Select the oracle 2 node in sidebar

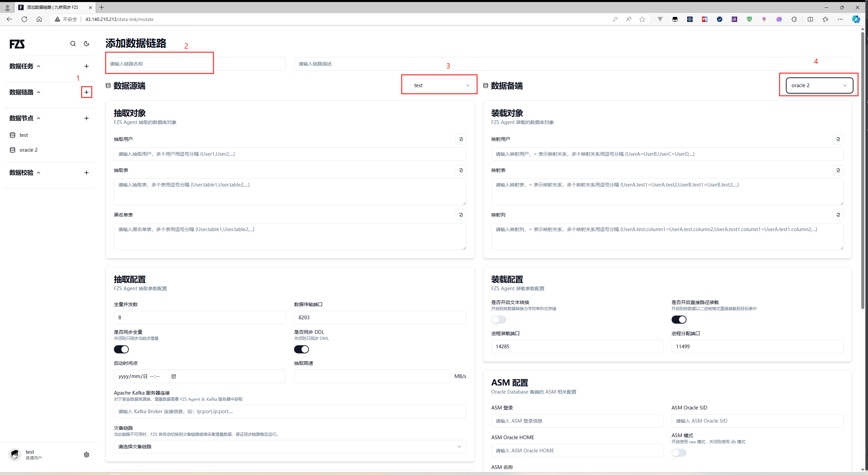pyautogui.click(x=28, y=150)
